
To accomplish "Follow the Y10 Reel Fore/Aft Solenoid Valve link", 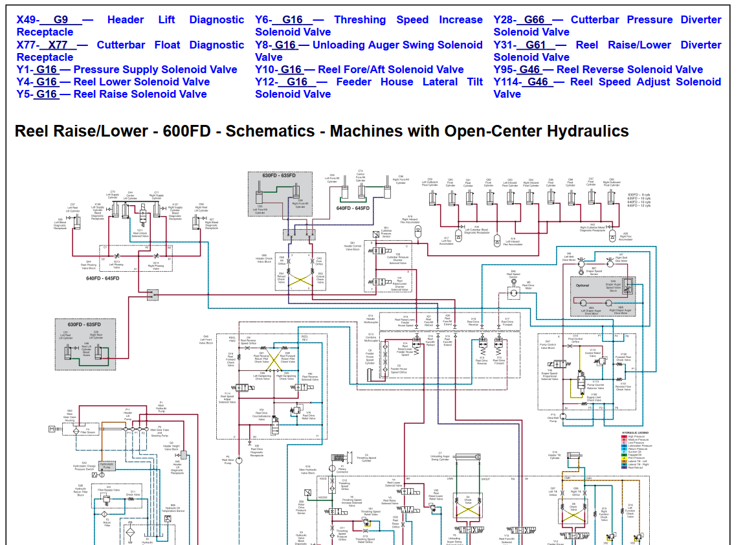I will [359, 69].
